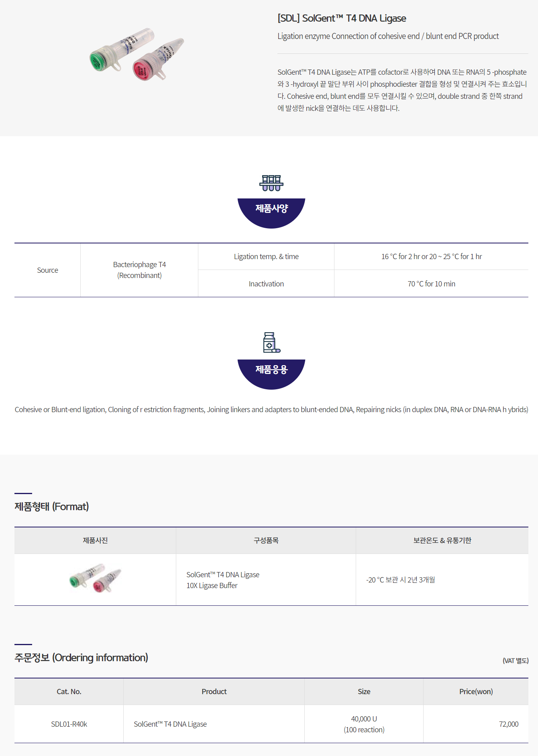Viewport: 538px width, 756px height.
Task: Click the 보관온도 & 유통기한 header
Action: coord(442,540)
